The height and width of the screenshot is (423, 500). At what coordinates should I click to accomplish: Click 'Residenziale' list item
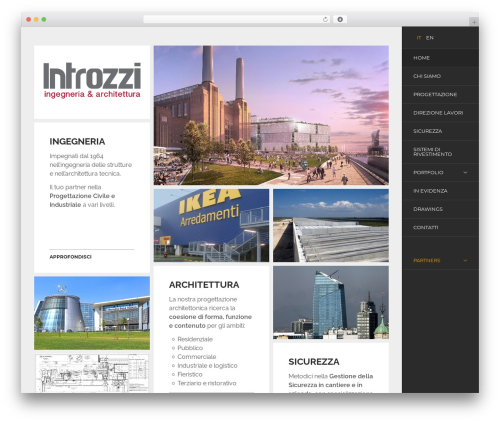(195, 339)
